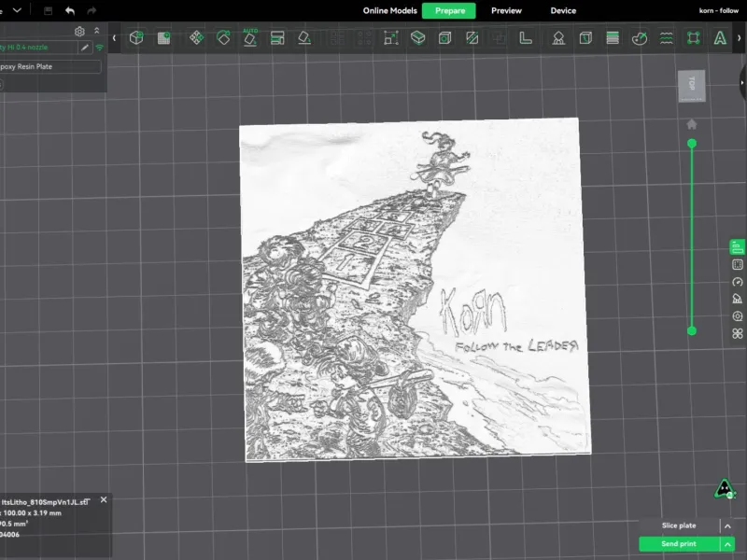Click the four-circle clover icon in sidebar
The height and width of the screenshot is (560, 747).
pyautogui.click(x=738, y=333)
